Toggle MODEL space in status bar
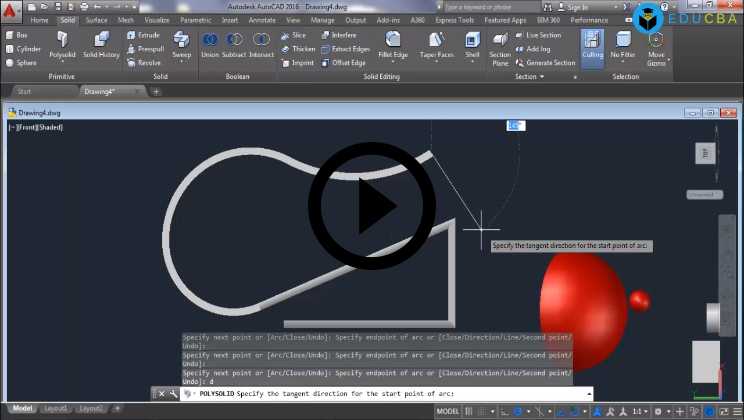This screenshot has width=744, height=420. (449, 411)
